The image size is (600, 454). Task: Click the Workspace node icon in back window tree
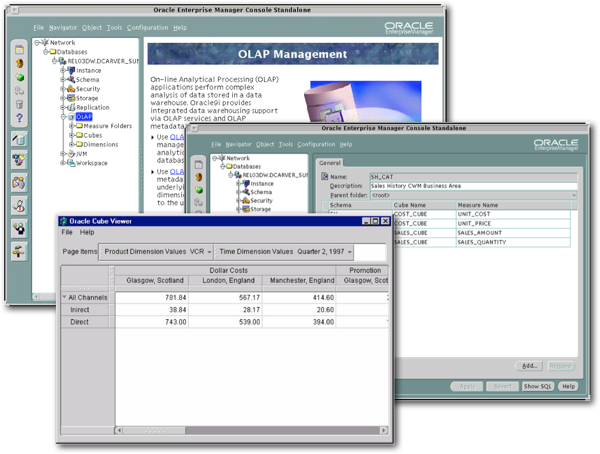(71, 163)
